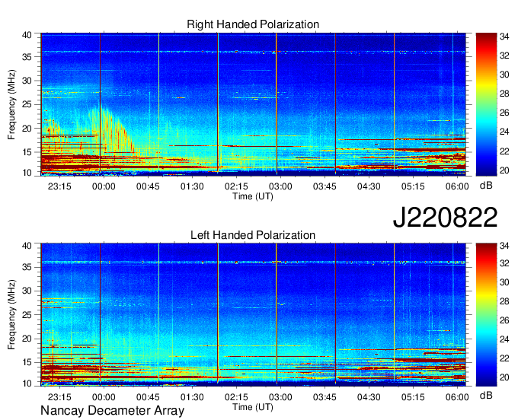
Task: Click the dB unit label of left-handed colorbar
Action: coord(486,395)
